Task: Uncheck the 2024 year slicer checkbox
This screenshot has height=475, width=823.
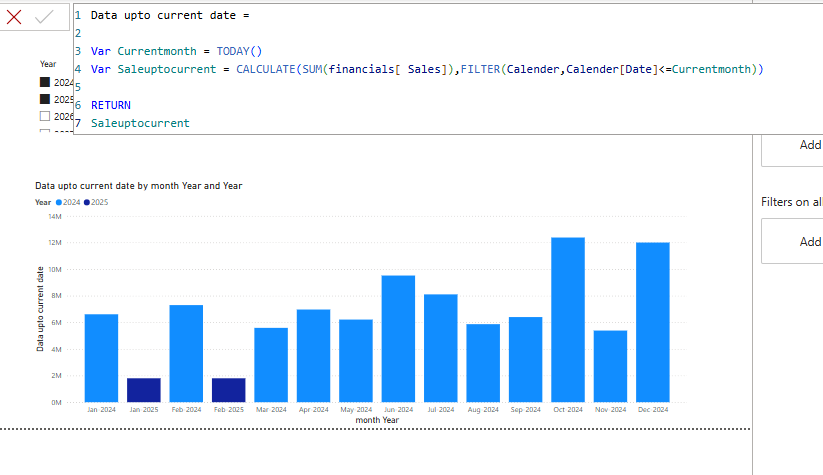Action: point(45,82)
